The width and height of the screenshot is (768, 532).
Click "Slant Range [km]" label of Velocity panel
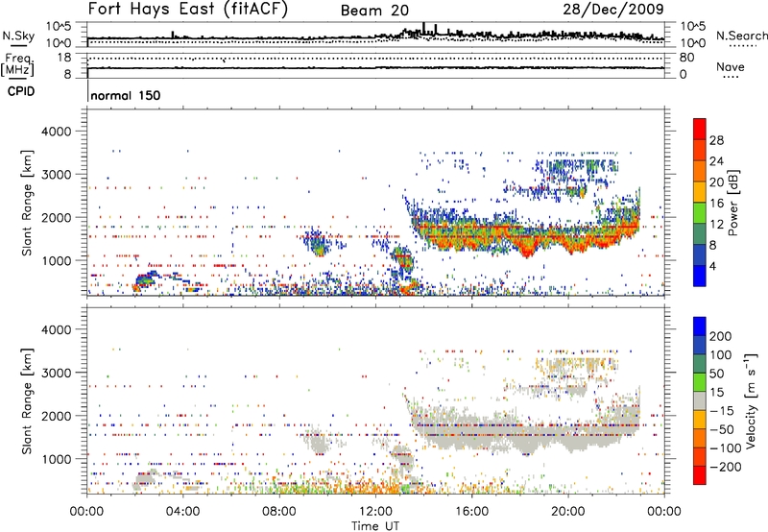click(x=27, y=401)
